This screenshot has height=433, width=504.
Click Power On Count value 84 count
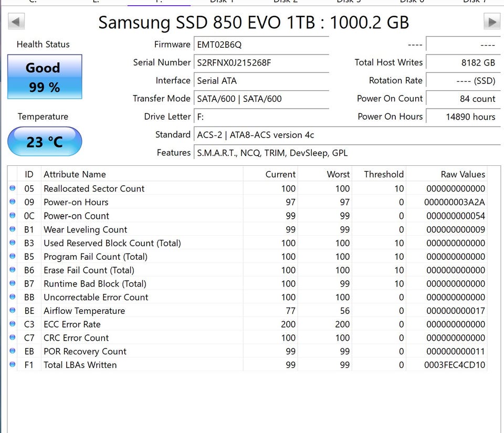tap(463, 99)
